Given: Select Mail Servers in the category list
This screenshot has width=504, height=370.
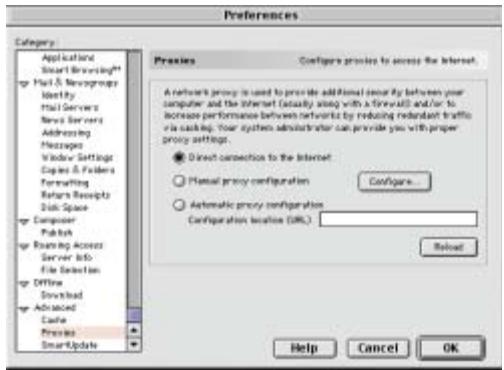Looking at the screenshot, I should (x=70, y=108).
